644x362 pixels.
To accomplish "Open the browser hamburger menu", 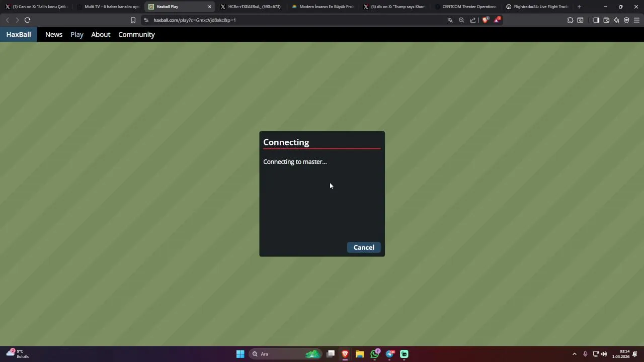I will [x=636, y=20].
